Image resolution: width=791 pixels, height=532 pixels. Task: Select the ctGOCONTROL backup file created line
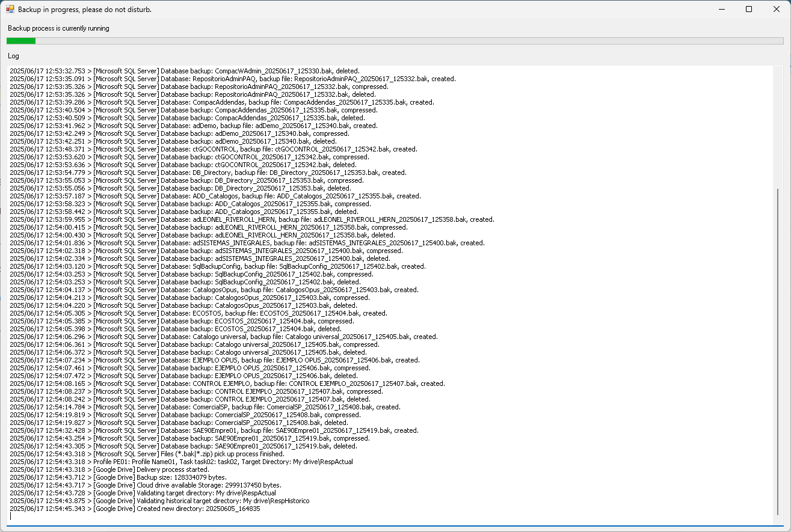[x=214, y=149]
